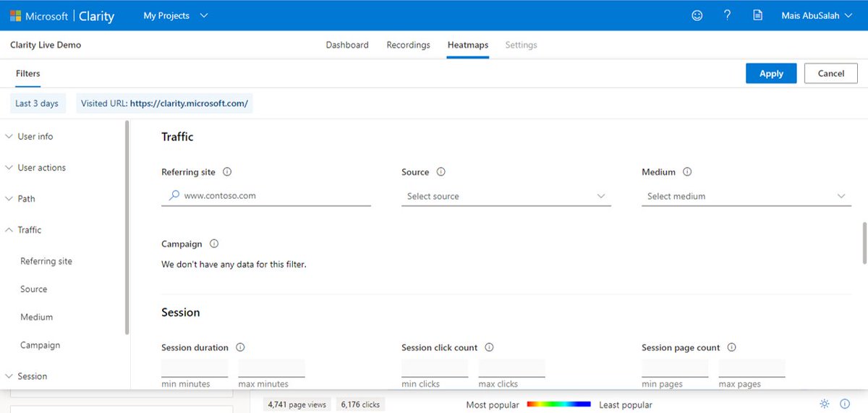Click info icon next to Medium

(687, 172)
